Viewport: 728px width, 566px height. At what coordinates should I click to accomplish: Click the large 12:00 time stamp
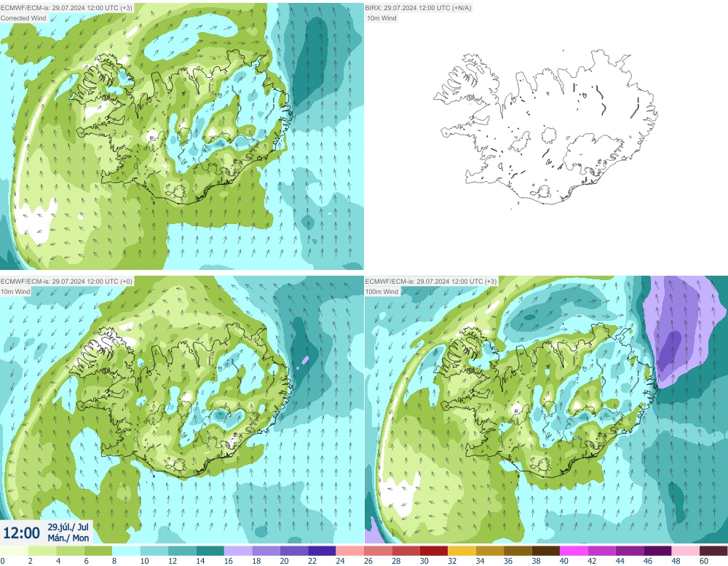click(x=21, y=533)
